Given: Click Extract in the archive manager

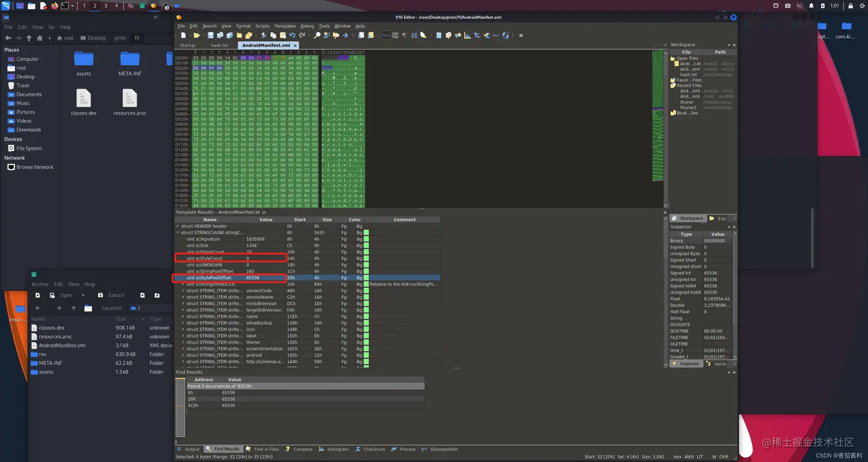Looking at the screenshot, I should [111, 295].
